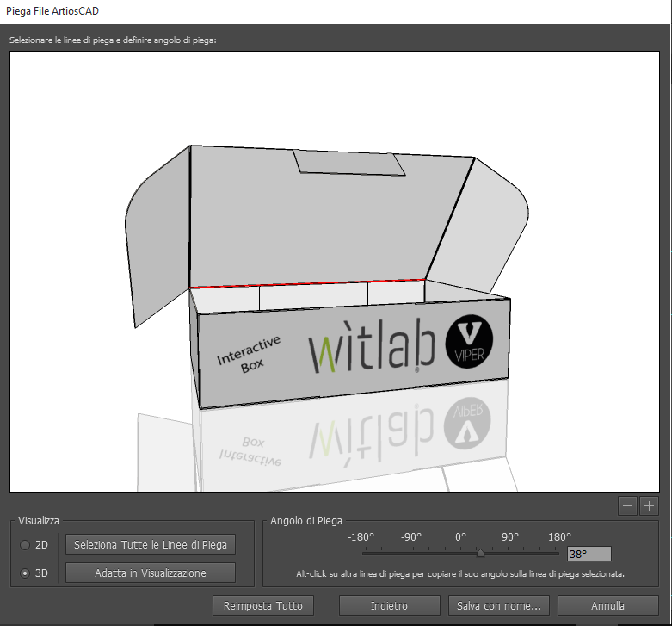The height and width of the screenshot is (626, 672).
Task: Click Adatta in Visualizzazione button
Action: (151, 573)
